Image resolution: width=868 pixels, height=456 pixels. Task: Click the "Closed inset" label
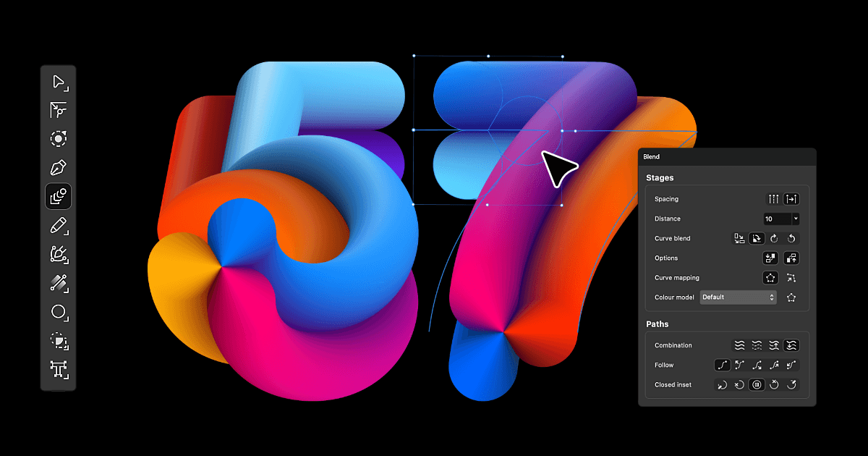tap(673, 385)
